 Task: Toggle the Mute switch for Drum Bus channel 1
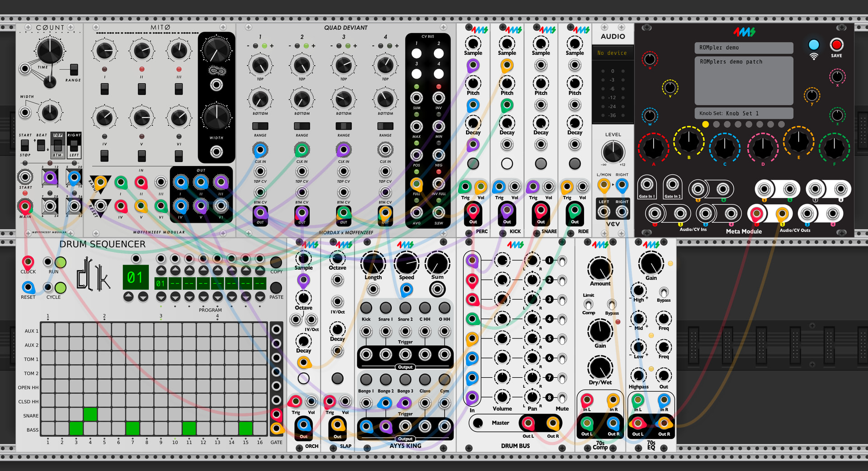tap(562, 261)
